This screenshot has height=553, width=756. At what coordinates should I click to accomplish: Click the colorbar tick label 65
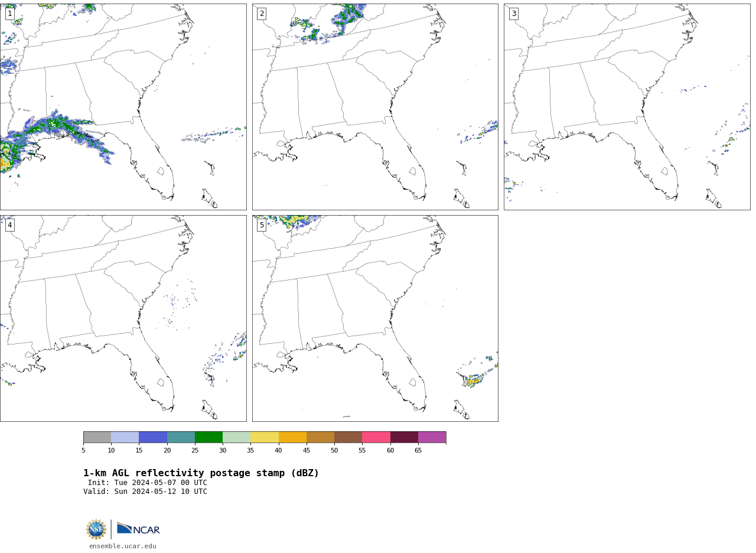click(418, 451)
